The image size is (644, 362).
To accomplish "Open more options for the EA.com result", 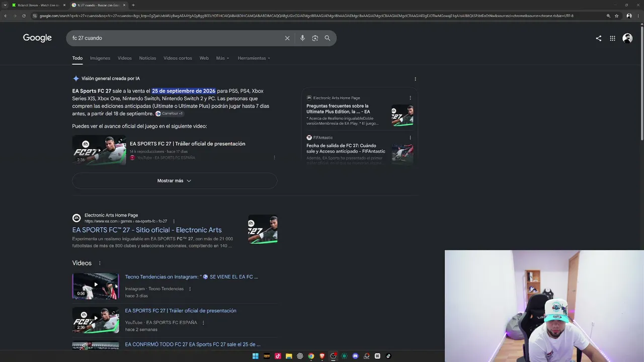I will click(174, 221).
